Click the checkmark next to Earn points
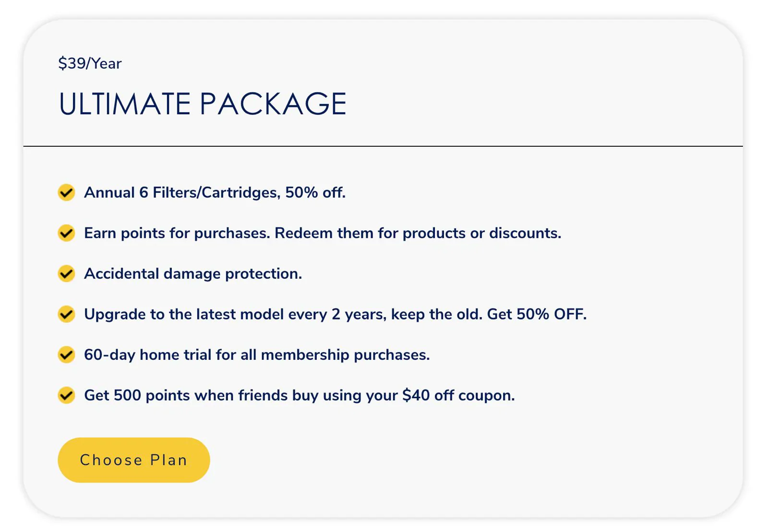The width and height of the screenshot is (768, 532). [66, 233]
